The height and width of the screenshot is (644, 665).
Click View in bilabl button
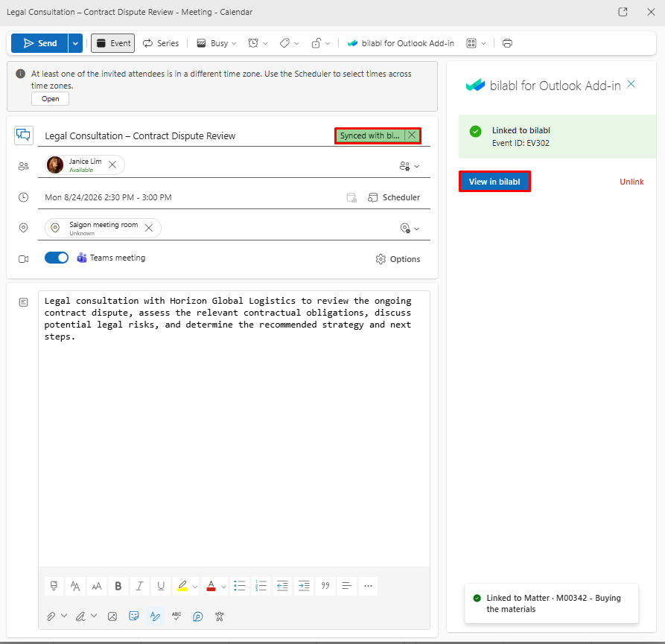coord(494,182)
